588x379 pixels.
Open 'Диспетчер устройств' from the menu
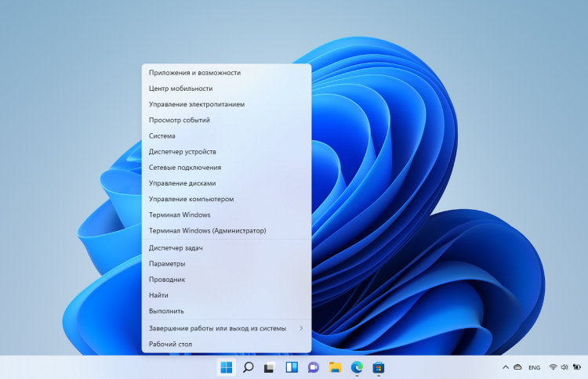[x=183, y=152]
